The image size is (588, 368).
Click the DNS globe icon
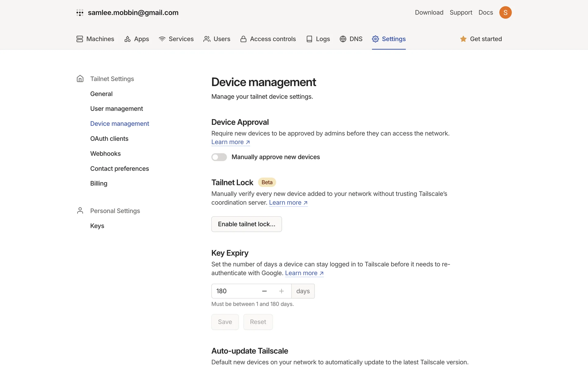pyautogui.click(x=343, y=39)
